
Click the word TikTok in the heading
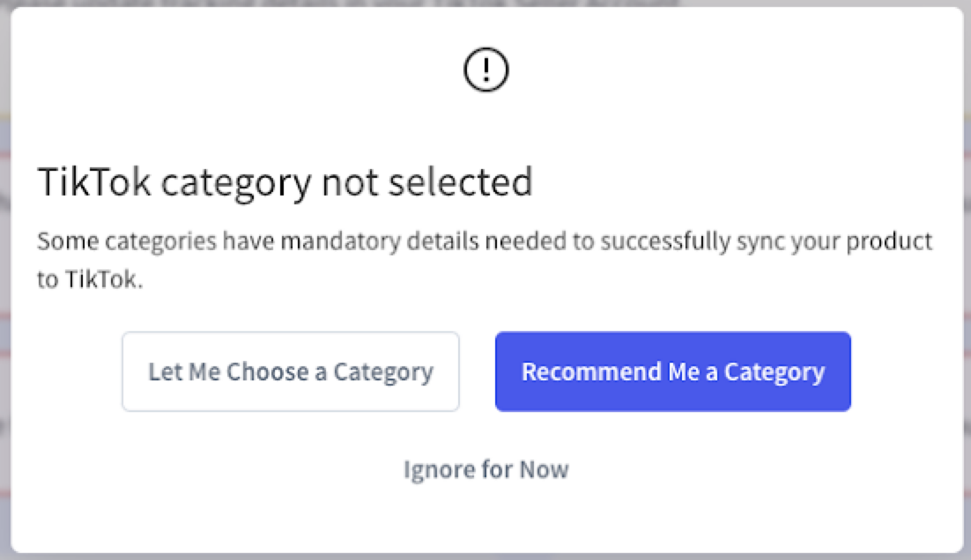pos(94,182)
